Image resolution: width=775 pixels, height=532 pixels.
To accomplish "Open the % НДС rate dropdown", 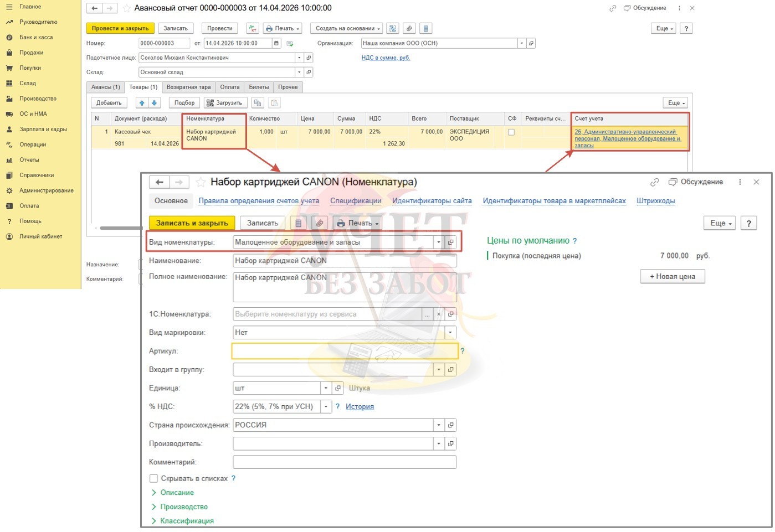I will [x=326, y=406].
